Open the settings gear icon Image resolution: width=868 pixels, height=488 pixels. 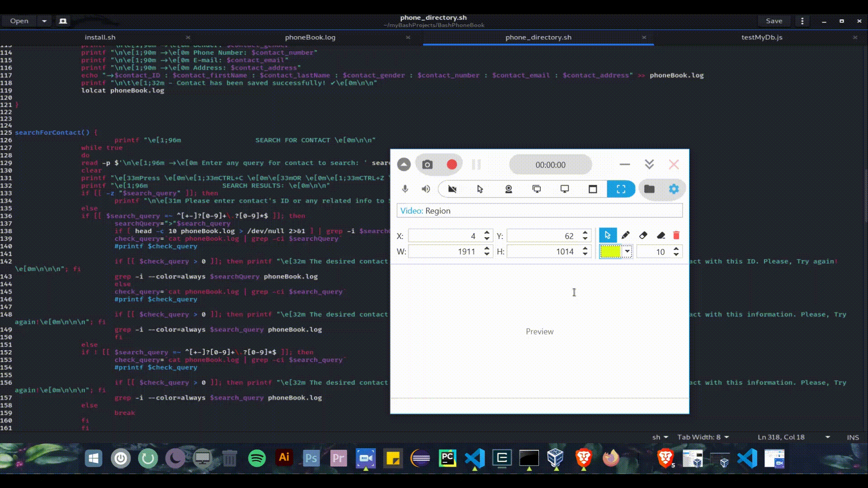pyautogui.click(x=674, y=189)
